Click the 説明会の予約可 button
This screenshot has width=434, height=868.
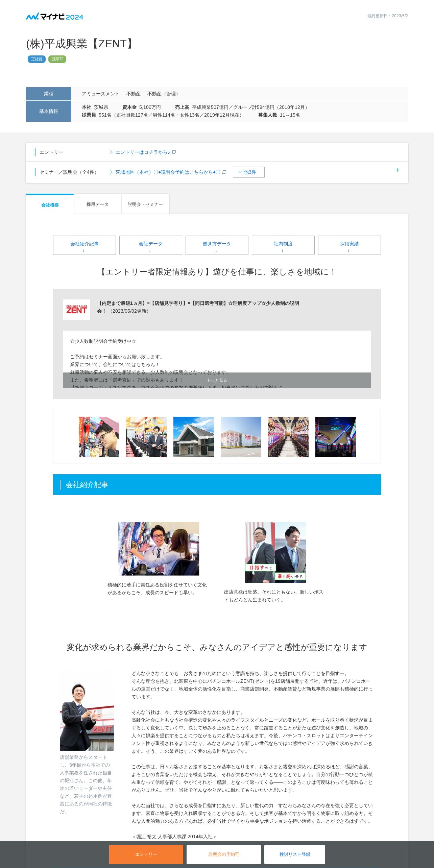(x=224, y=854)
